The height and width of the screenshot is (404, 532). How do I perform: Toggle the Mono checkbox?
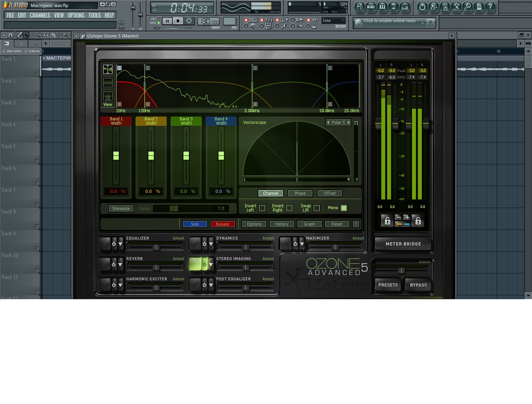pyautogui.click(x=344, y=208)
